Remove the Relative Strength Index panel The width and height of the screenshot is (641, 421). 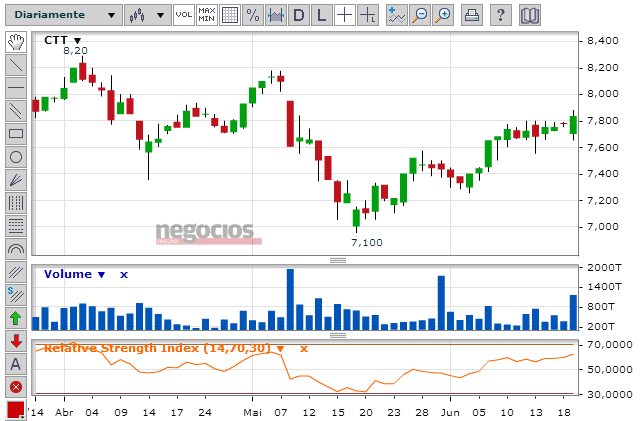click(x=304, y=349)
